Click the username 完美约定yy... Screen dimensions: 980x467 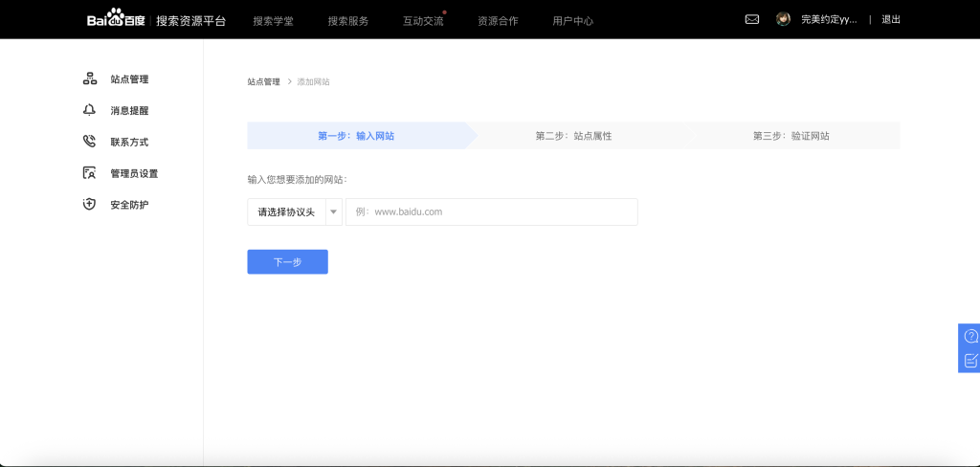[829, 19]
